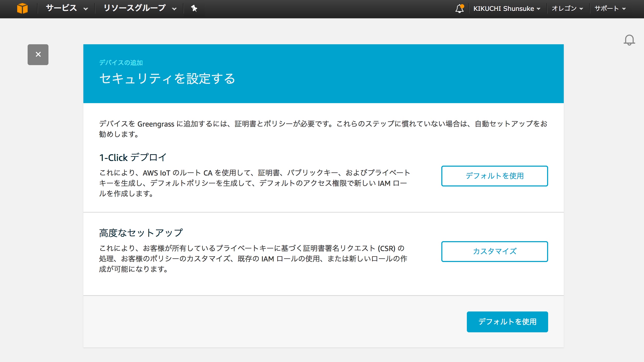Open the オレゴン region dropdown
644x362 pixels.
567,9
